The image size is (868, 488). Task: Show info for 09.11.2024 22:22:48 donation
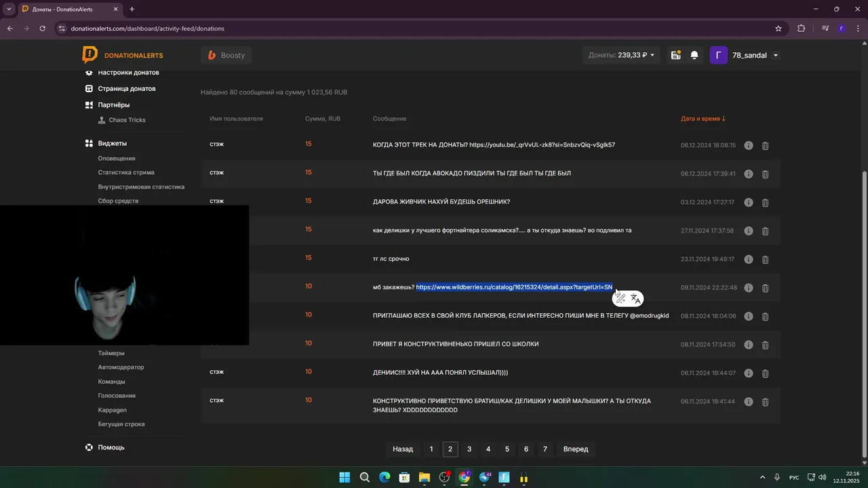pyautogui.click(x=749, y=288)
